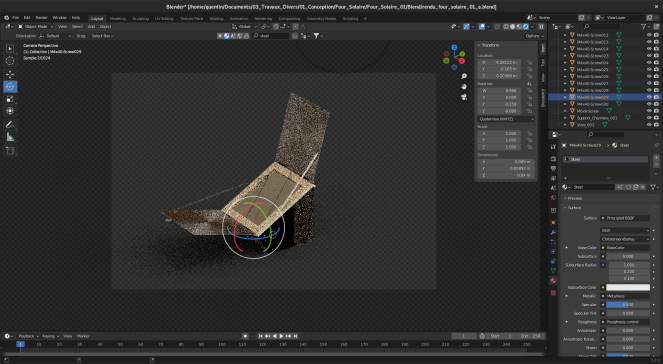Select the Add Cube tool in the toolbar

[x=10, y=151]
